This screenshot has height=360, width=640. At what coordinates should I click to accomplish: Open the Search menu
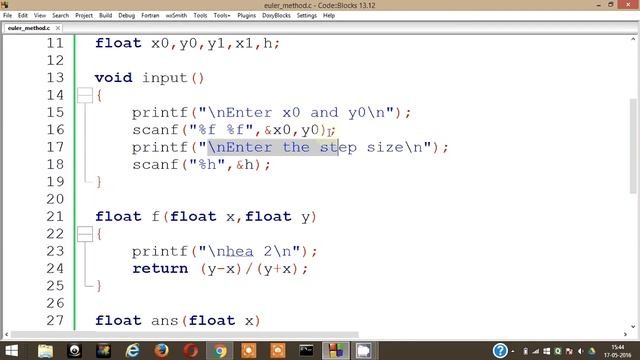click(60, 16)
